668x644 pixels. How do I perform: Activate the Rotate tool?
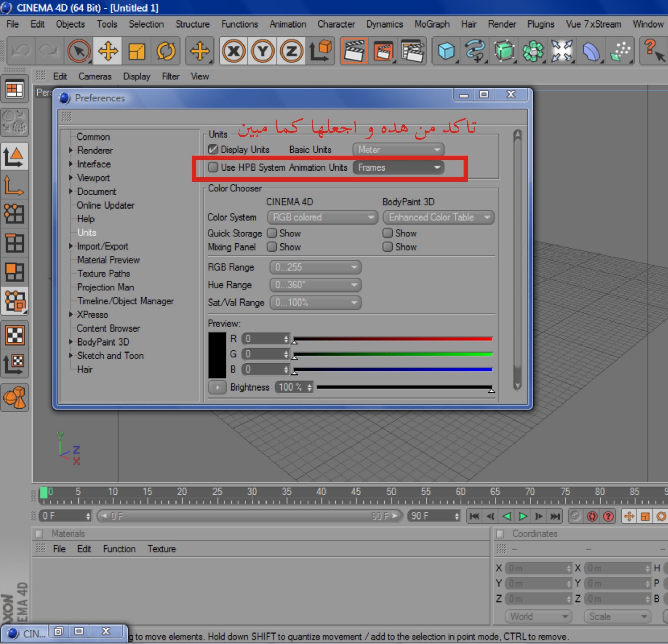[x=166, y=51]
